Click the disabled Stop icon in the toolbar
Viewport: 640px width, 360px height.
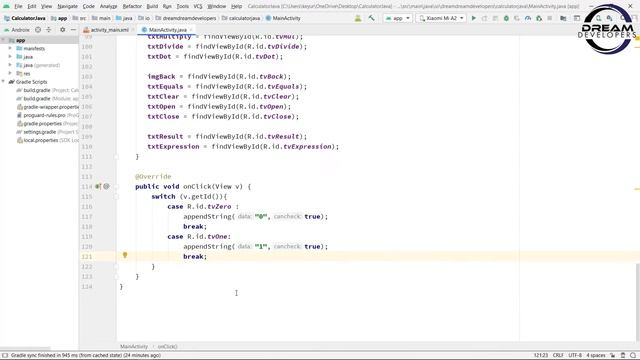550,18
